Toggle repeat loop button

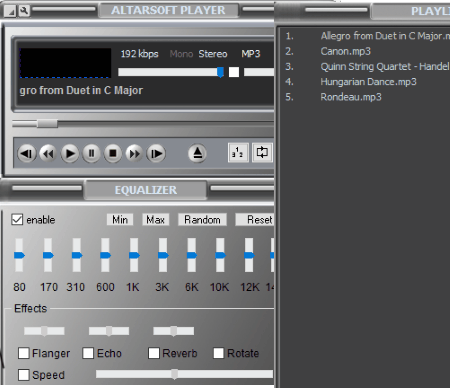[x=262, y=153]
